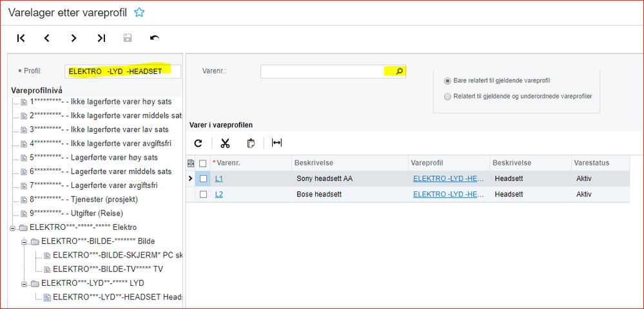
Task: Cut selected items with scissors icon
Action: (225, 143)
